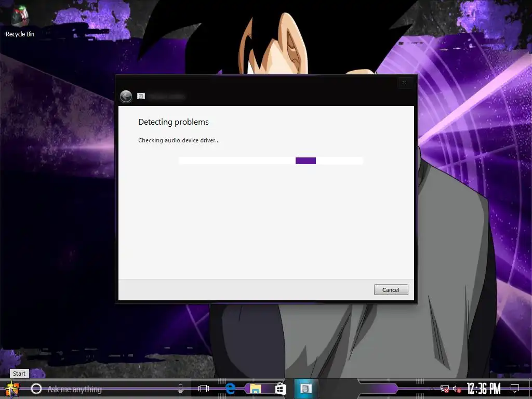Select the 'Checking audio device driver...' text

coord(179,140)
